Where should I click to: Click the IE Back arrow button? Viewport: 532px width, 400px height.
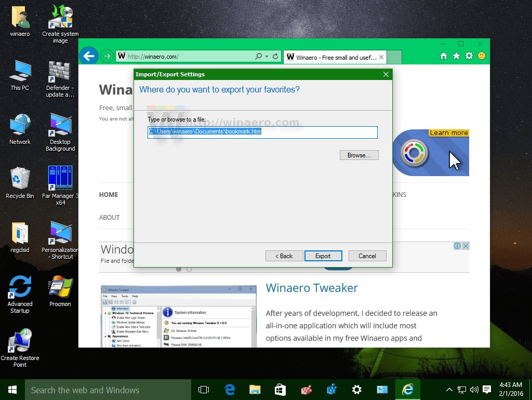[x=89, y=56]
